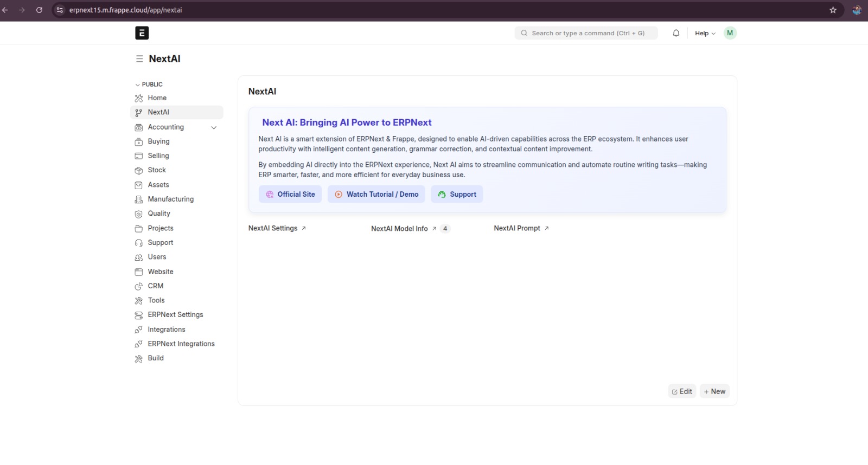Collapse the PUBLIC sidebar group
Viewport: 868px width, 465px height.
[138, 85]
